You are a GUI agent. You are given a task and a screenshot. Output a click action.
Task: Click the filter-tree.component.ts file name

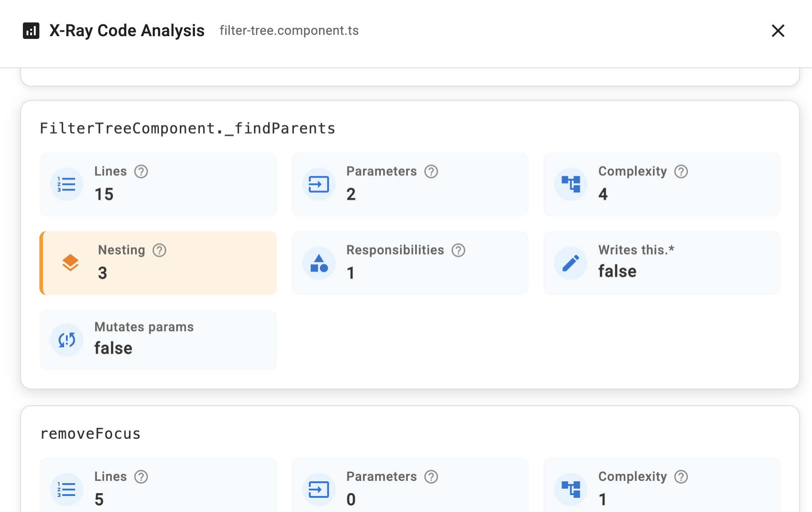pos(289,31)
